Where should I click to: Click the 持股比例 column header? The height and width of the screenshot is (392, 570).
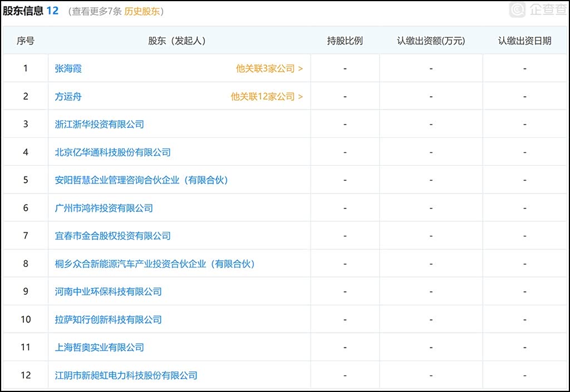click(345, 41)
